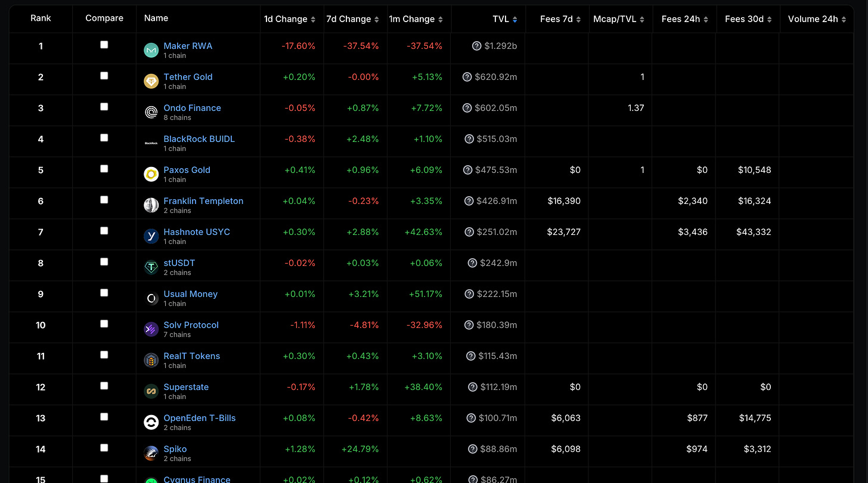Click the $1.292b TVL value
This screenshot has height=483, width=868.
coord(501,46)
